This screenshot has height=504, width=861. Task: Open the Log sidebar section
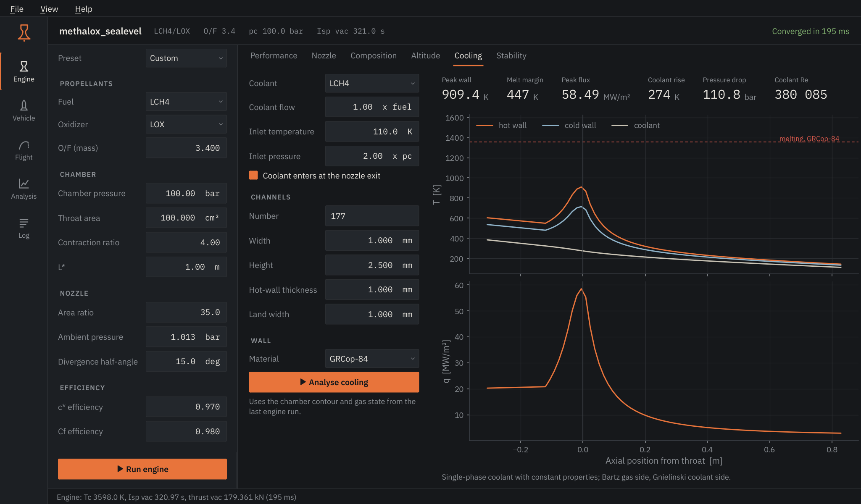(x=24, y=228)
